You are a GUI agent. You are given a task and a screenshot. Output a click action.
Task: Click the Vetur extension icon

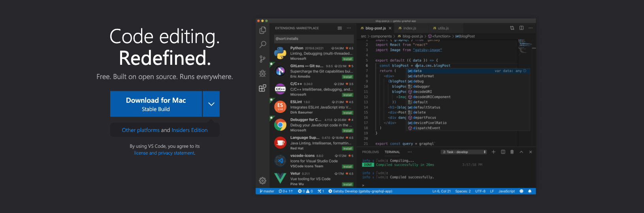tap(280, 179)
